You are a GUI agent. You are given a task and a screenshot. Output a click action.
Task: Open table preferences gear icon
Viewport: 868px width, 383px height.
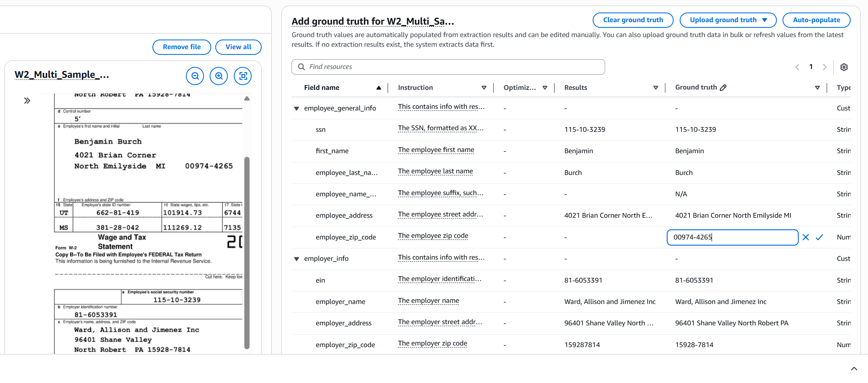[x=844, y=67]
